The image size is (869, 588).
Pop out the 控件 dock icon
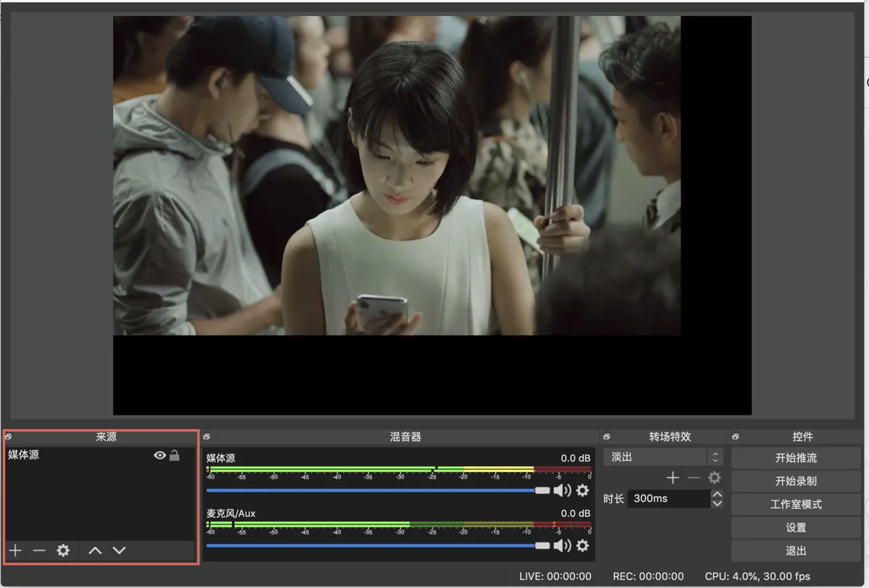tap(736, 437)
